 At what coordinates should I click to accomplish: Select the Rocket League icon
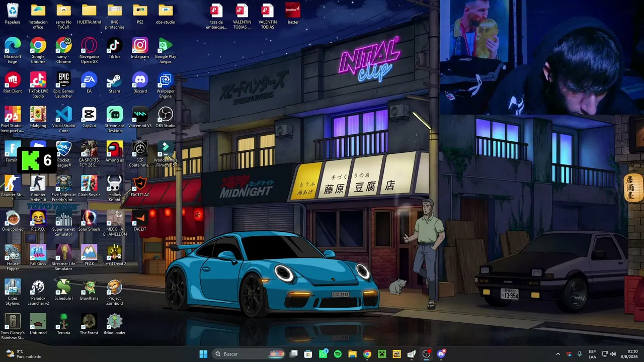tap(63, 154)
